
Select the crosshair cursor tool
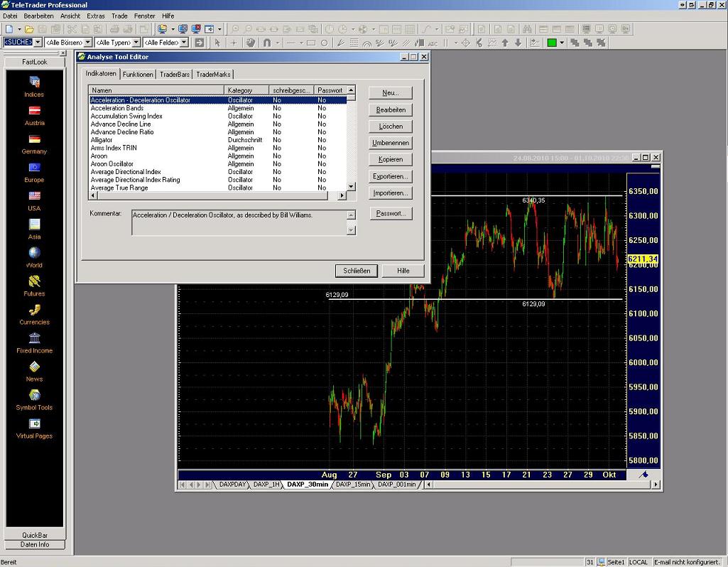(234, 43)
